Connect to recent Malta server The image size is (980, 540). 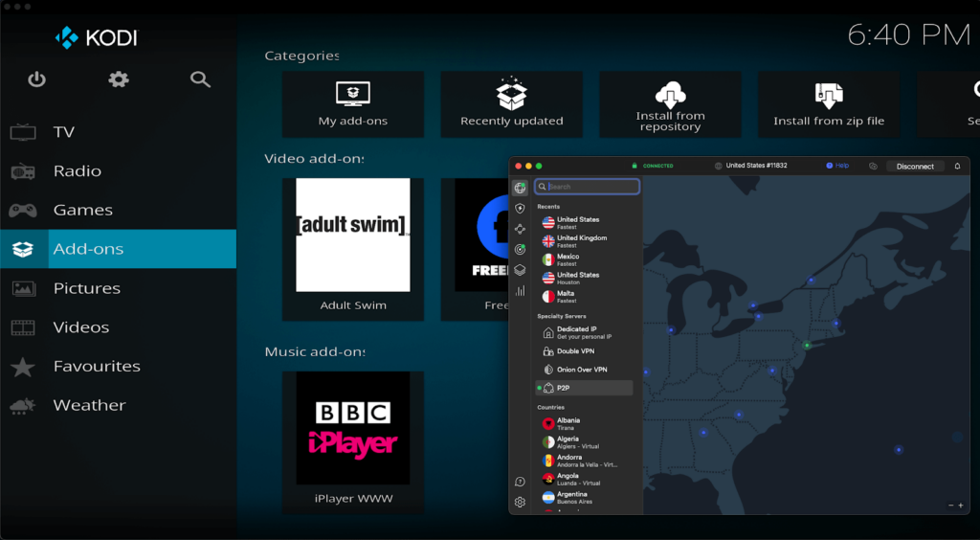(585, 297)
